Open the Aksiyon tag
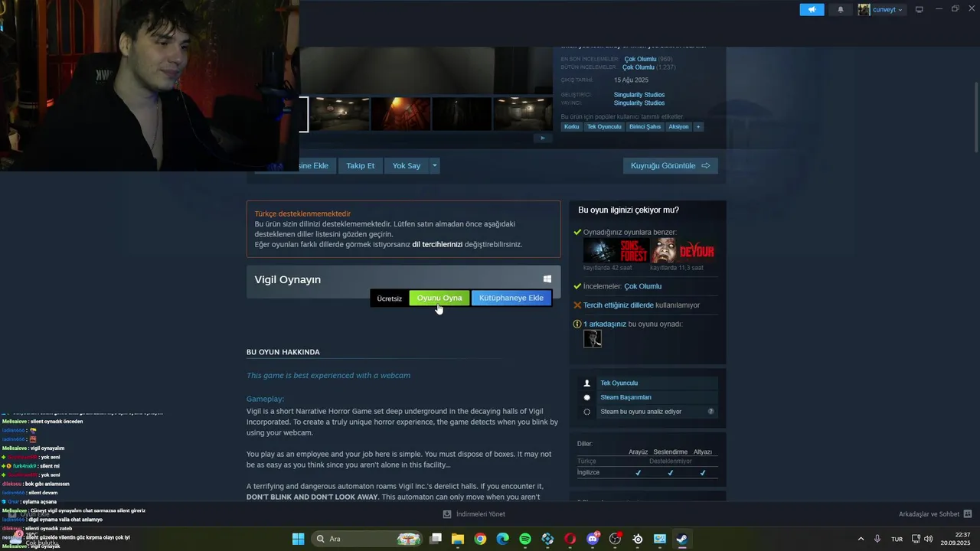The image size is (980, 551). pyautogui.click(x=678, y=126)
